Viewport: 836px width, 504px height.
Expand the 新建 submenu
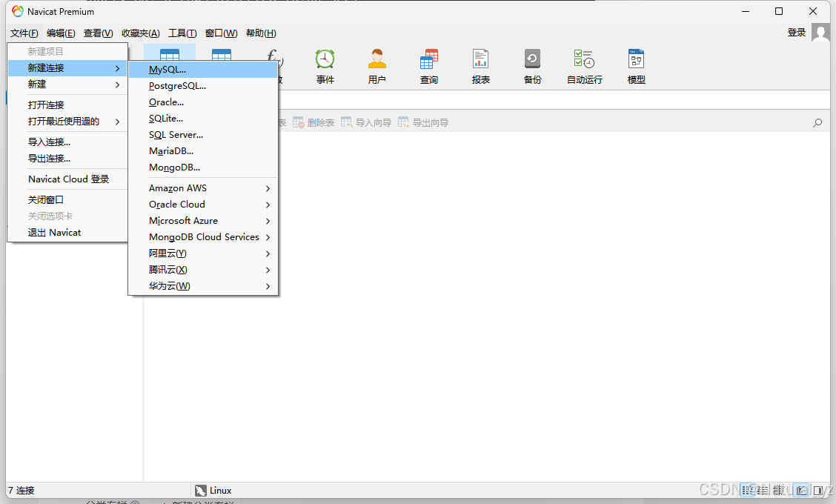67,84
